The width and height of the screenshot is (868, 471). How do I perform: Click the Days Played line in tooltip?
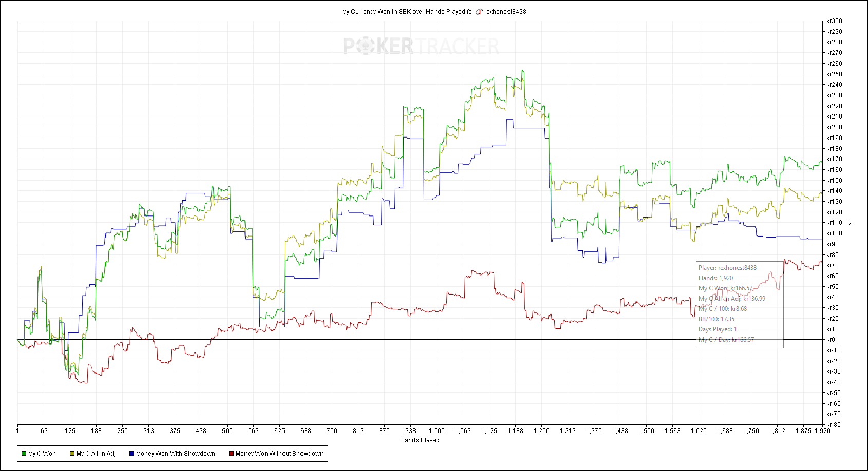coord(718,329)
